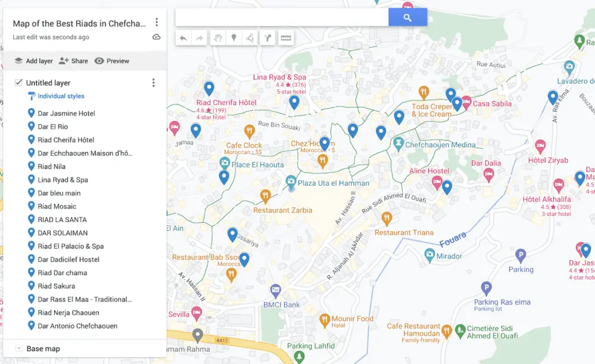Click blue pin near Restaurant Bab Ssour
595x364 pixels.
click(x=244, y=260)
